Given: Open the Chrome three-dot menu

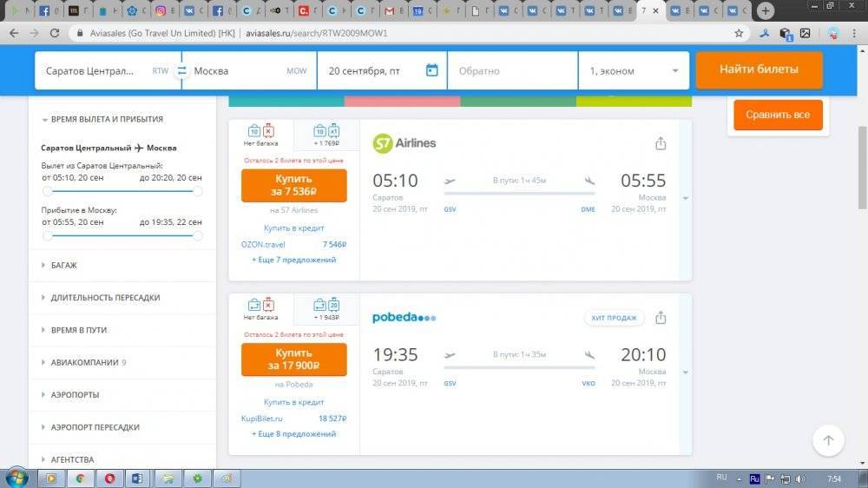Looking at the screenshot, I should pyautogui.click(x=854, y=33).
